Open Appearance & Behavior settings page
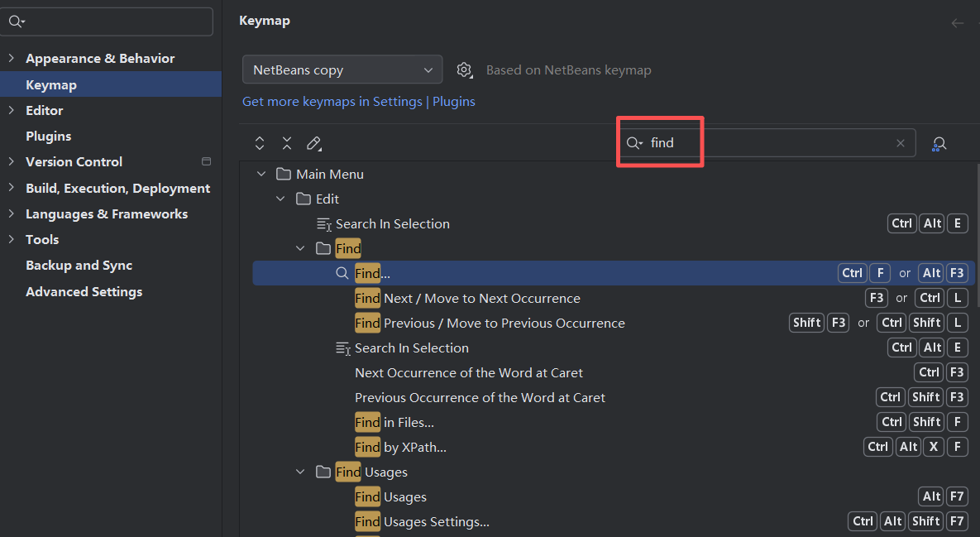The image size is (980, 537). (x=100, y=58)
